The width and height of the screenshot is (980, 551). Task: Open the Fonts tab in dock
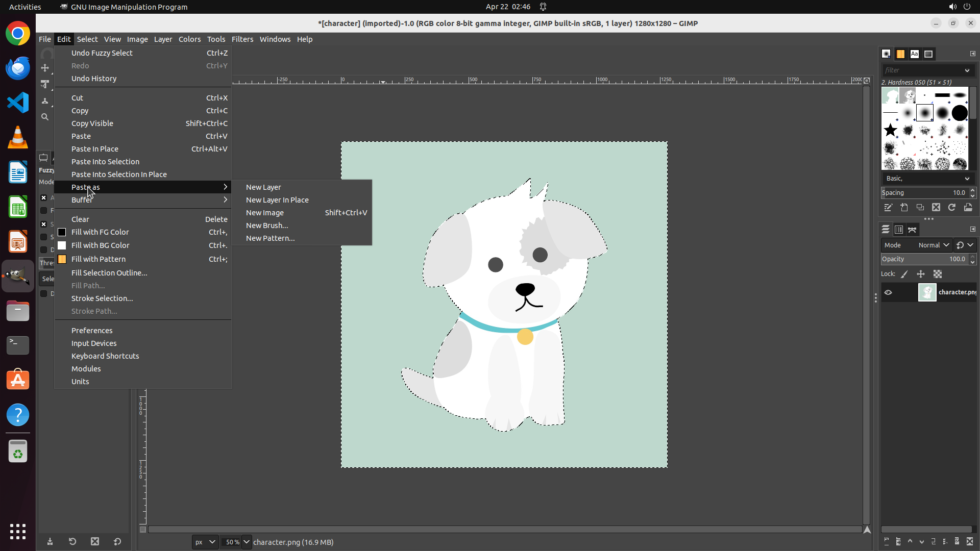point(914,54)
